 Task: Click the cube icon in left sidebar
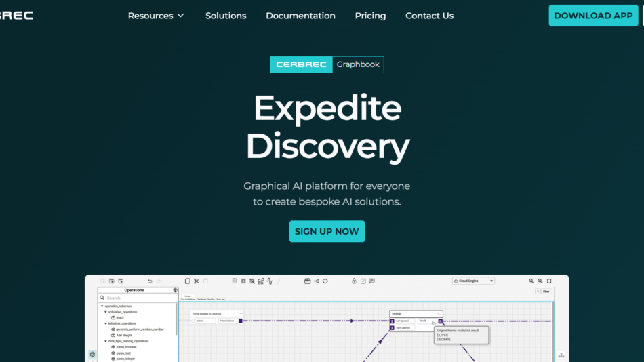92,354
